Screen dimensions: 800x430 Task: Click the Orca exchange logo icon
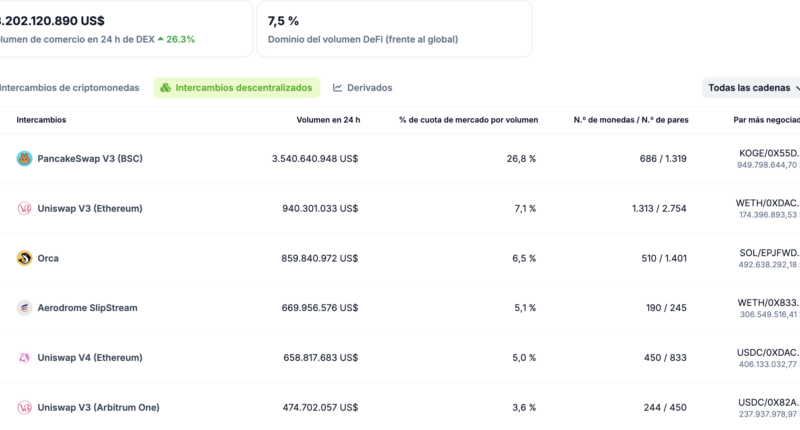coord(24,258)
